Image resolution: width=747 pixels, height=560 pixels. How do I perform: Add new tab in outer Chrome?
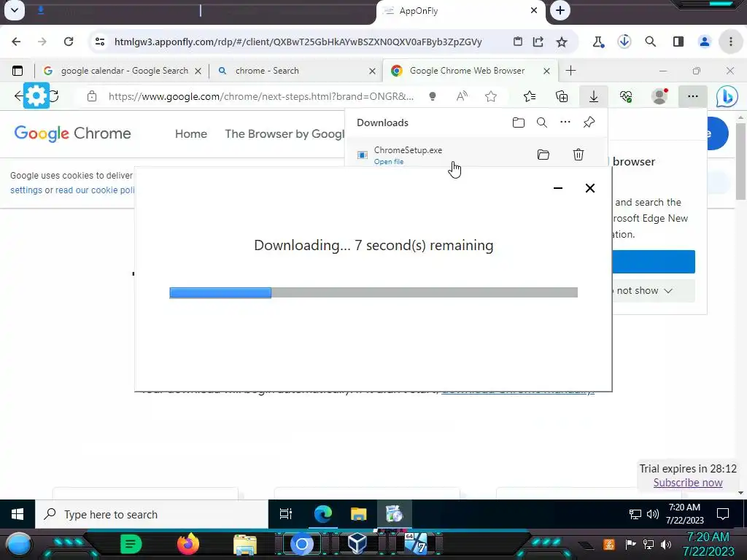560,10
